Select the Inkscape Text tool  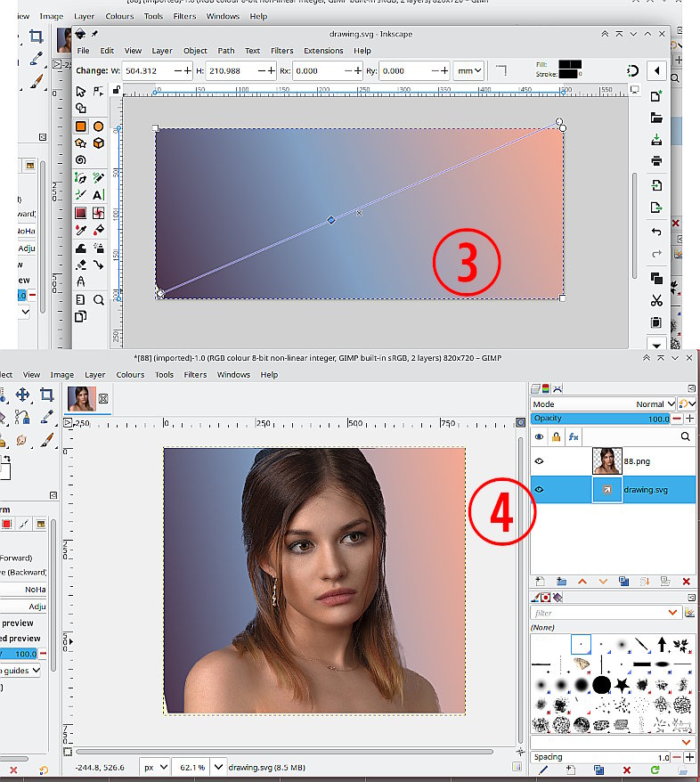98,194
